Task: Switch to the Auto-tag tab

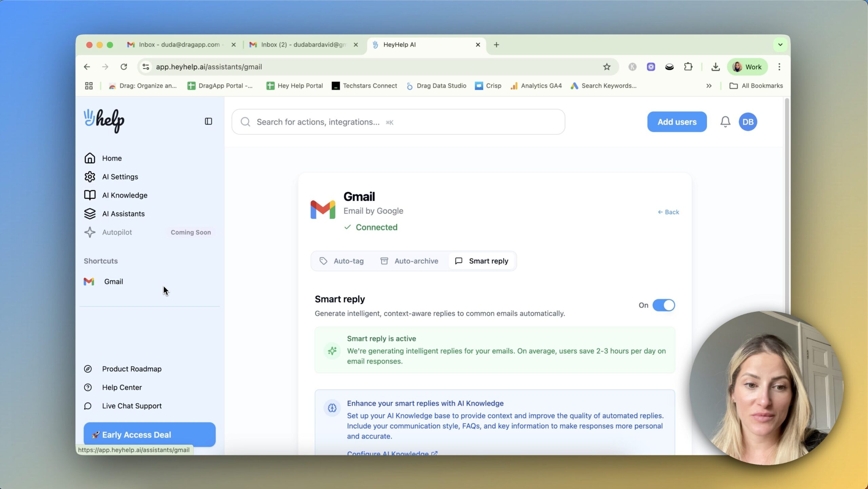Action: coord(342,261)
